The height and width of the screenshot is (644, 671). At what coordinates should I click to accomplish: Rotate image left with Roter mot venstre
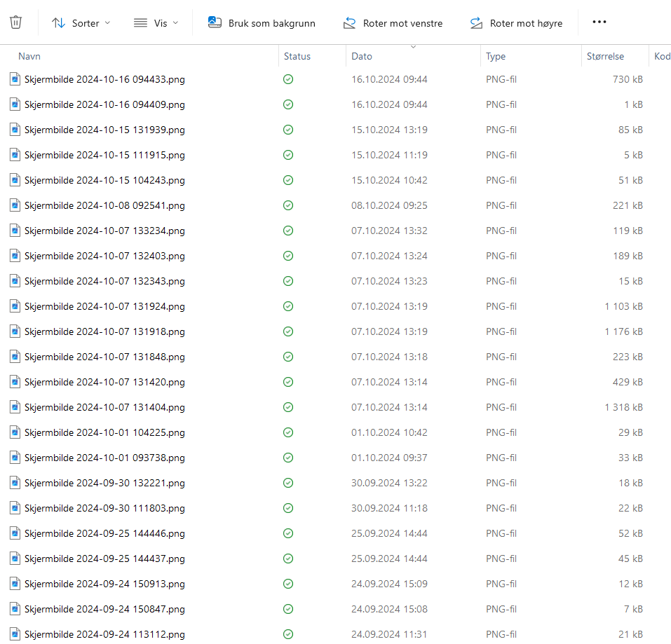393,23
